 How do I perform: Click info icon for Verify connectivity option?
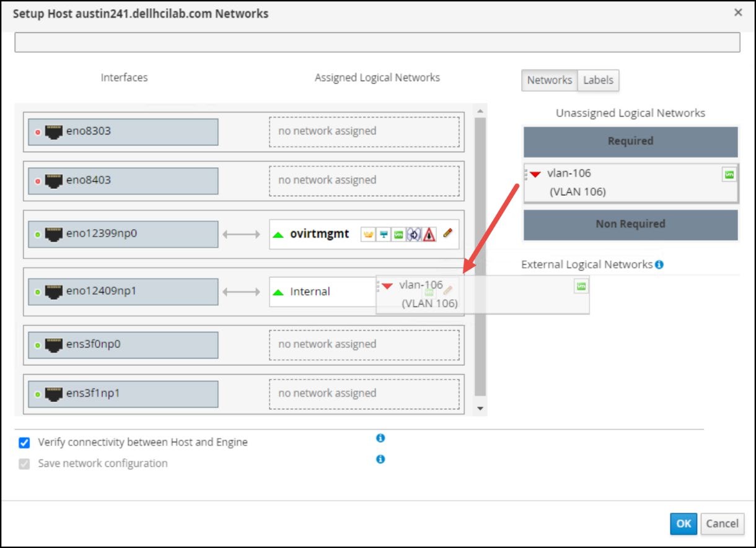point(380,438)
